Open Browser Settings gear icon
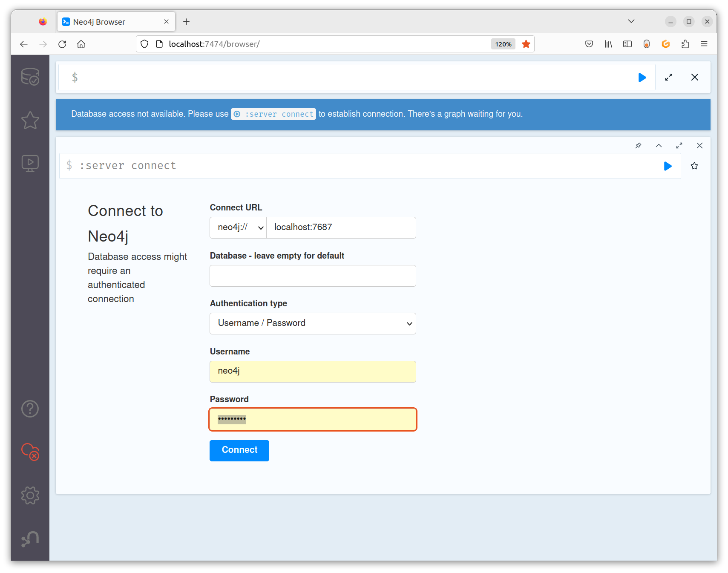 (30, 495)
